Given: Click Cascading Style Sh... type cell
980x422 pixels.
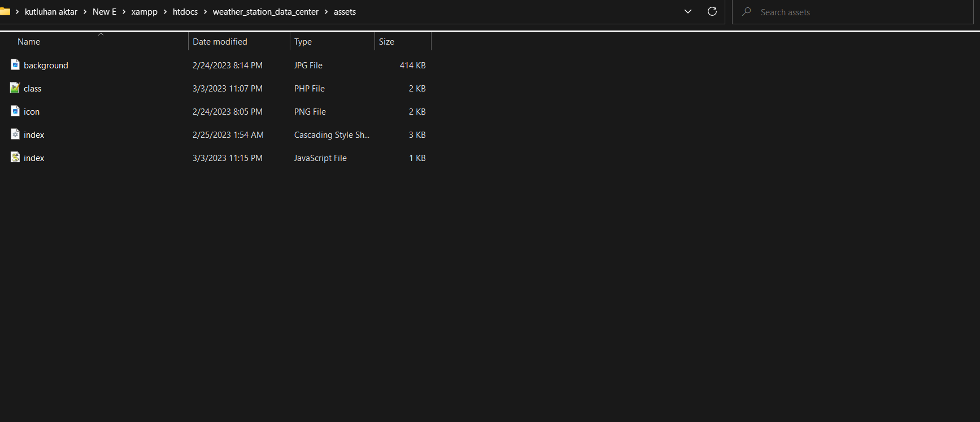Looking at the screenshot, I should point(332,135).
